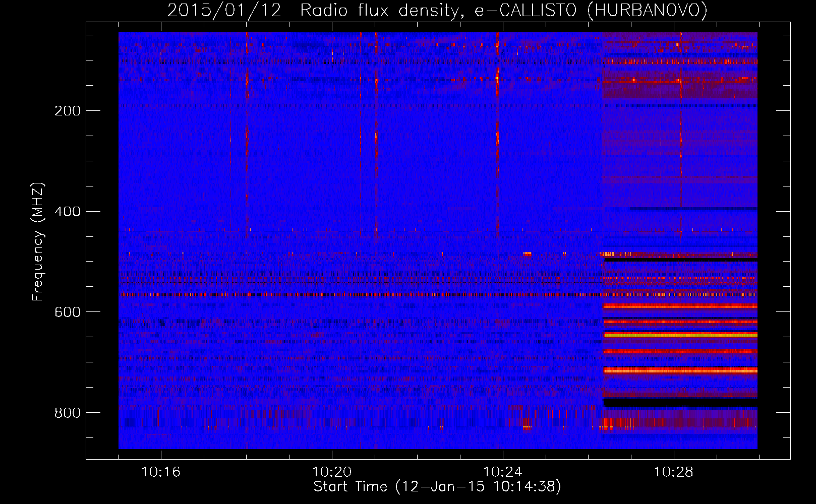Click the 'Frequency (MHZ)' axis label
Screen dimensions: 816x504
pyautogui.click(x=38, y=241)
